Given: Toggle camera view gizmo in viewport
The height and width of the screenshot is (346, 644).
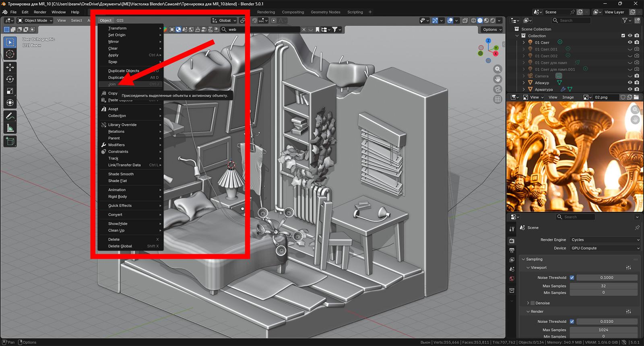Looking at the screenshot, I should [x=498, y=89].
